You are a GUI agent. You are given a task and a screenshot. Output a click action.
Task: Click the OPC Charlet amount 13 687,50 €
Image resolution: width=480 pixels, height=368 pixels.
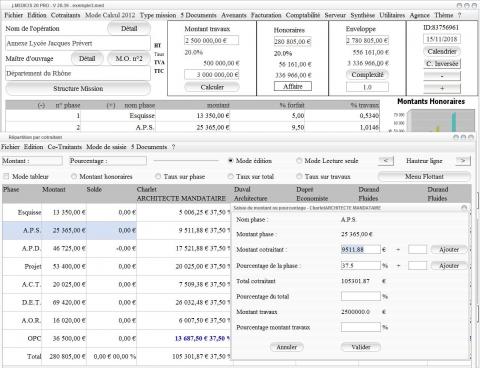191,338
